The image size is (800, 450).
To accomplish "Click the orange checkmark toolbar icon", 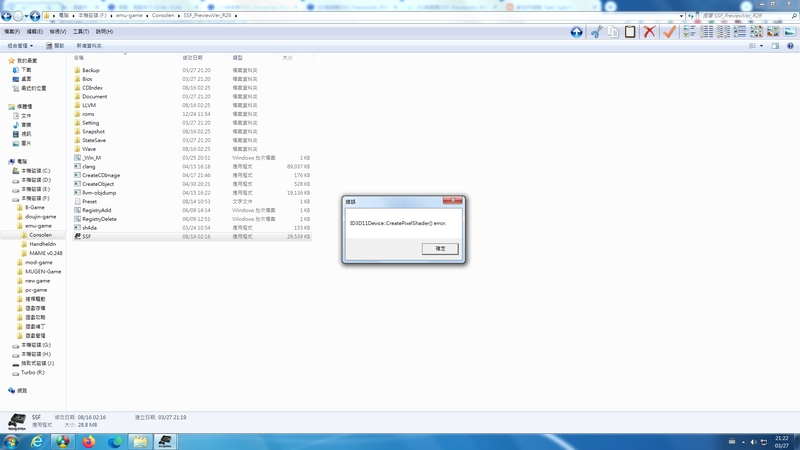I will 669,32.
